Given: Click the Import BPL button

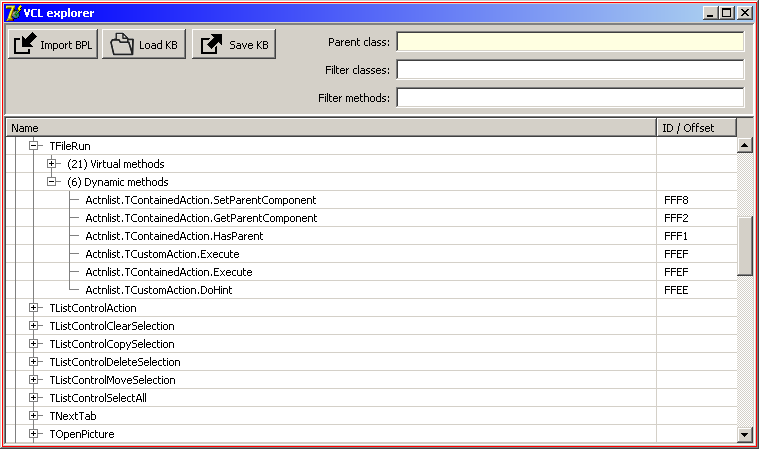Looking at the screenshot, I should point(53,44).
